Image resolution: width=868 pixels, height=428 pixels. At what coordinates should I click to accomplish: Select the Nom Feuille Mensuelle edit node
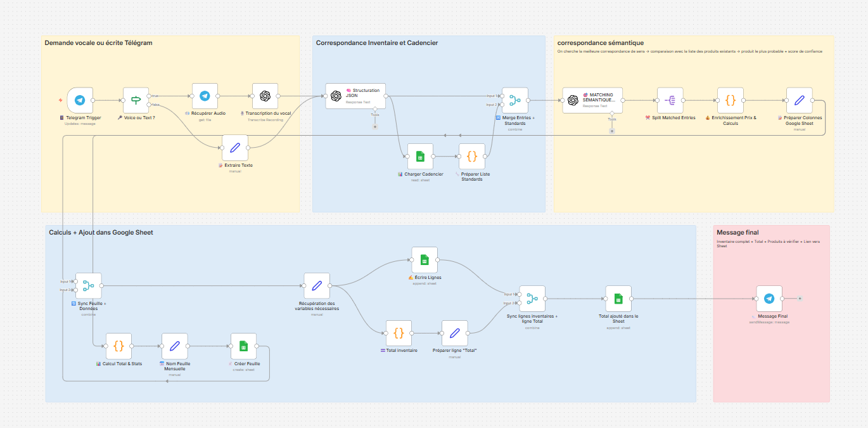tap(174, 346)
